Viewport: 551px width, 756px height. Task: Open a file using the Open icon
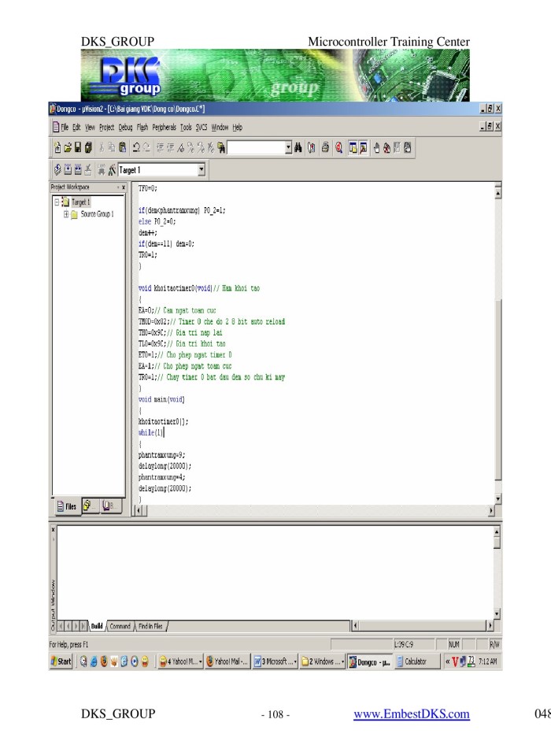[67, 147]
